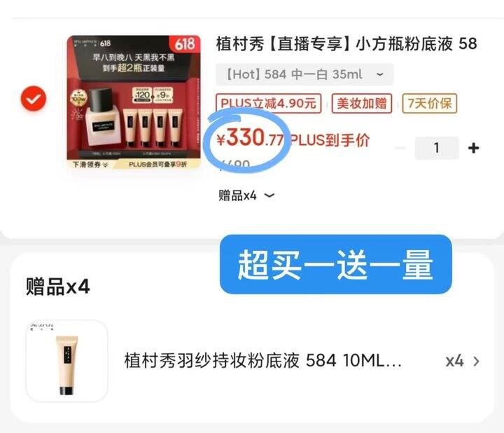The image size is (504, 433).
Task: Open the 【Hot】584 中一白 35ml variant dropdown
Action: coord(304,75)
